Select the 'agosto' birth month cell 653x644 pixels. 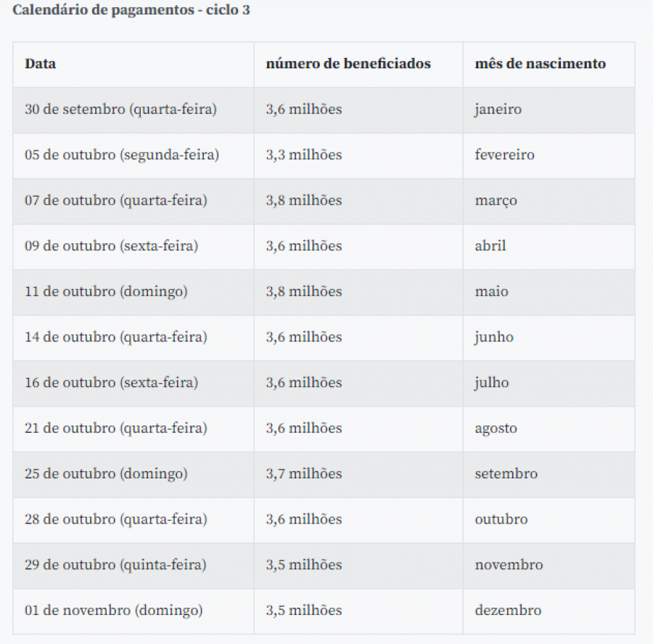coord(549,429)
